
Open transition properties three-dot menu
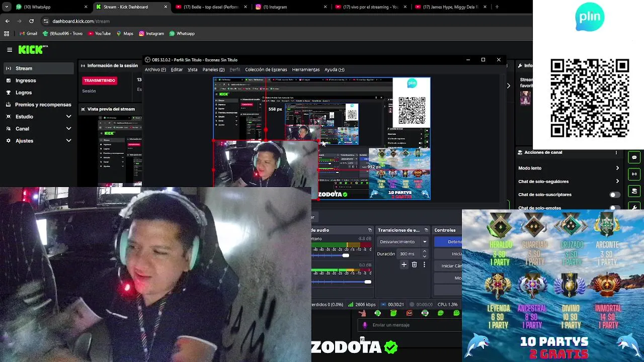424,264
